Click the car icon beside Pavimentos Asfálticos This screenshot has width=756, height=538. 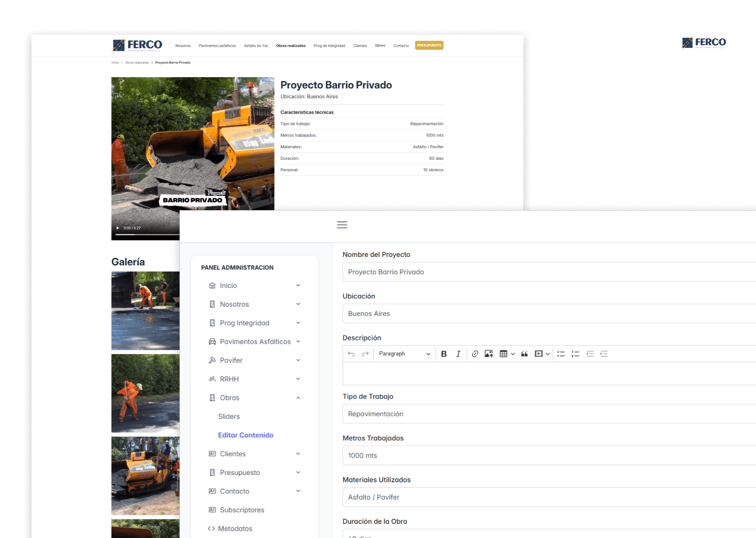tap(212, 342)
